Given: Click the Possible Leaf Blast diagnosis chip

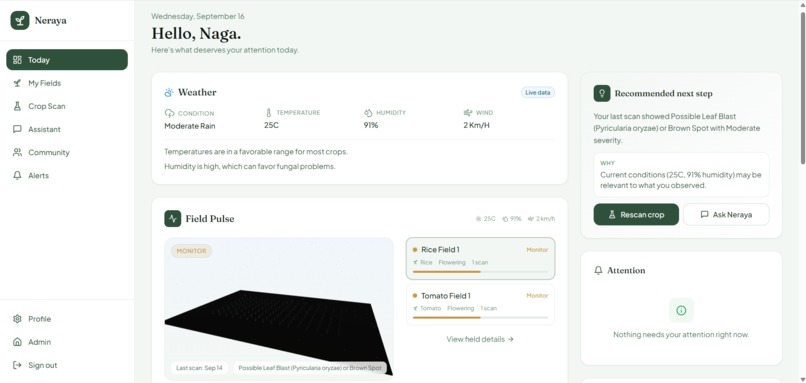Looking at the screenshot, I should point(310,368).
